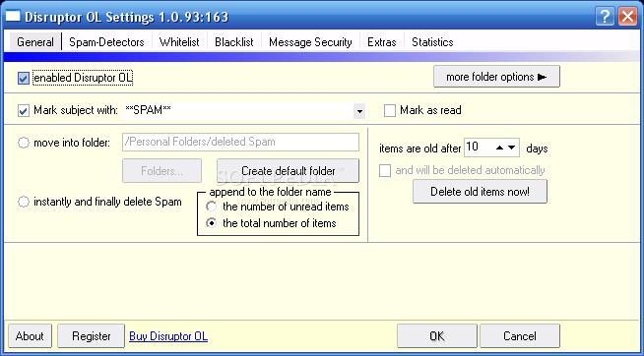Uncheck enabled Disruptor OL checkbox
Screen dimensions: 644x356
24,78
